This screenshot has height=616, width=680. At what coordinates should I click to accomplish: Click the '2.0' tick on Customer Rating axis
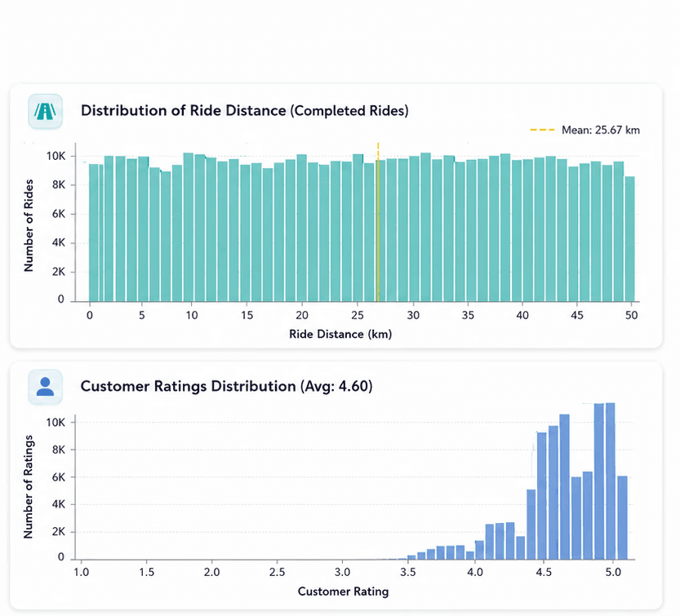[x=211, y=572]
